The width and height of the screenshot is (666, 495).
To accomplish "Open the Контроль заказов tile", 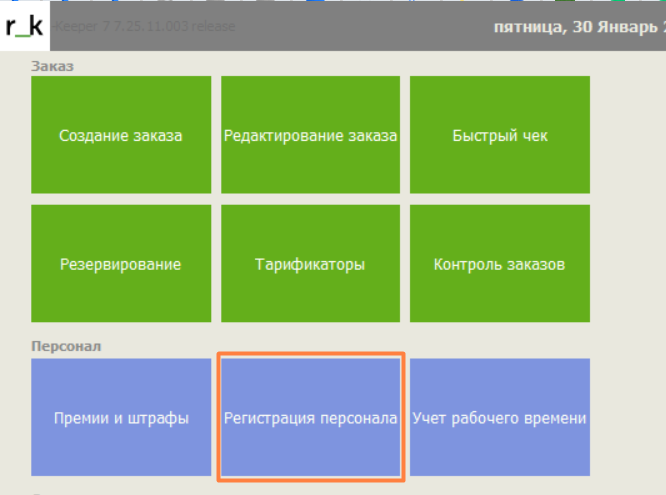I will (x=500, y=264).
